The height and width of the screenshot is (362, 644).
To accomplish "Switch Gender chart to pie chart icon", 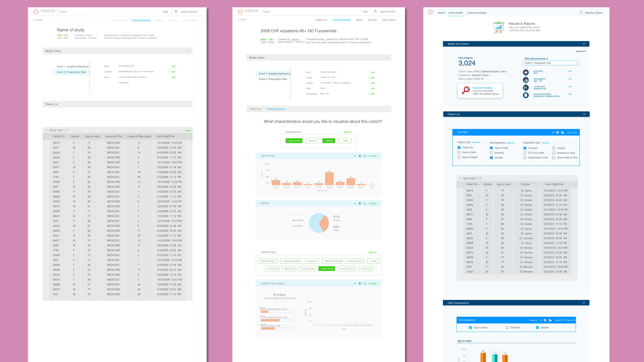I will click(x=360, y=203).
